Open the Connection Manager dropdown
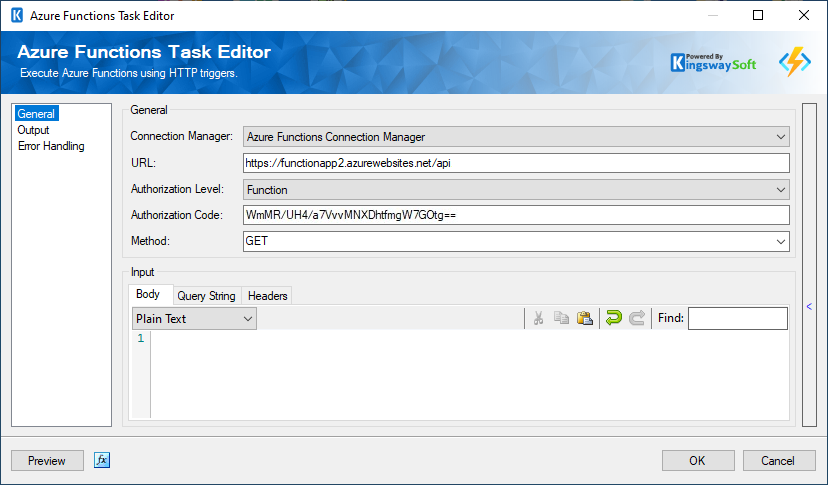This screenshot has height=485, width=828. point(516,137)
